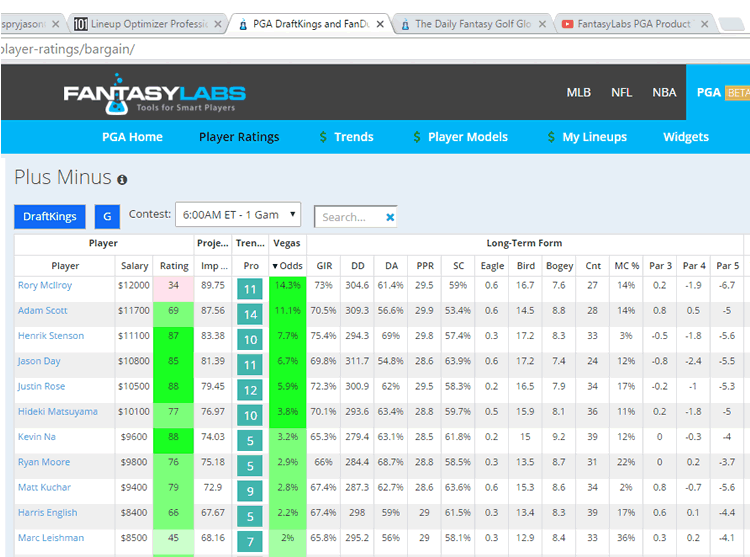Open Marc Leishman player link

(x=51, y=538)
